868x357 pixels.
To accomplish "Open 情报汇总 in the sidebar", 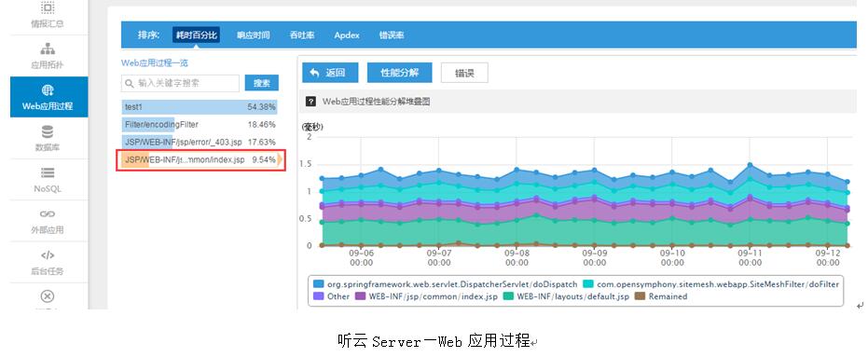I will tap(48, 15).
